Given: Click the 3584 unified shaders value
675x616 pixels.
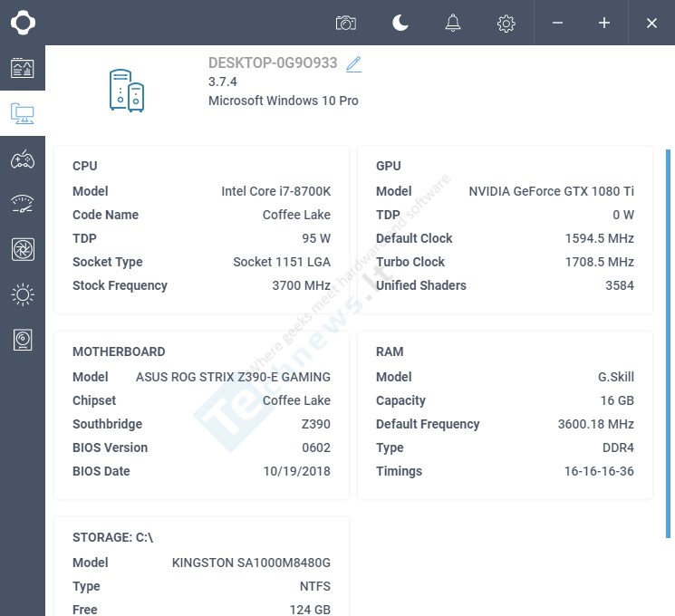Looking at the screenshot, I should [x=620, y=285].
